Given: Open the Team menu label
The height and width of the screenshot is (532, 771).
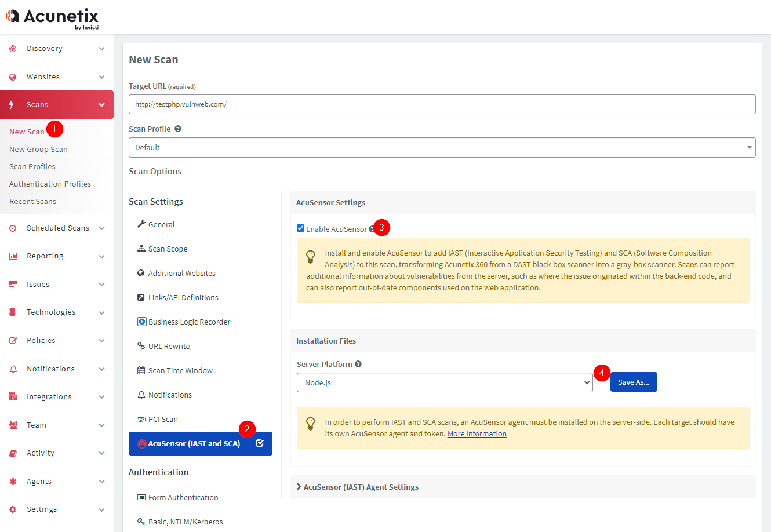Looking at the screenshot, I should 37,425.
